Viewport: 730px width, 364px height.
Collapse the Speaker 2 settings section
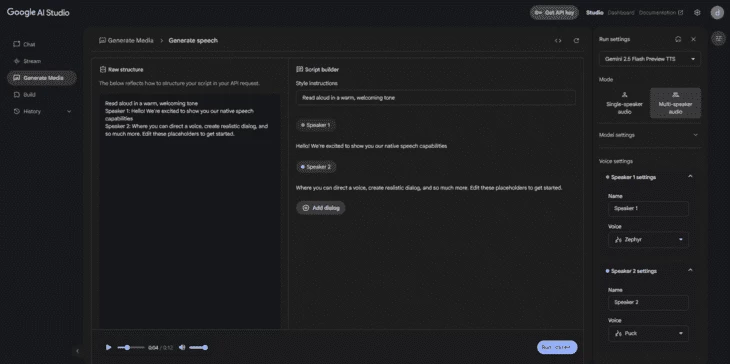(x=690, y=270)
